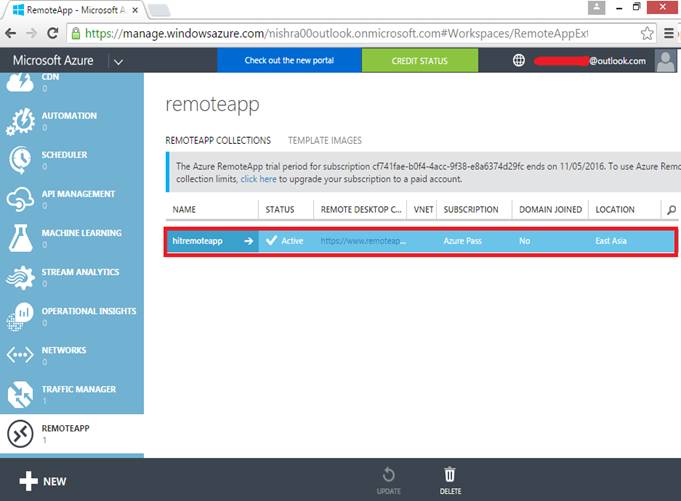Expand the Microsoft Azure dropdown chevron
681x501 pixels.
(118, 62)
